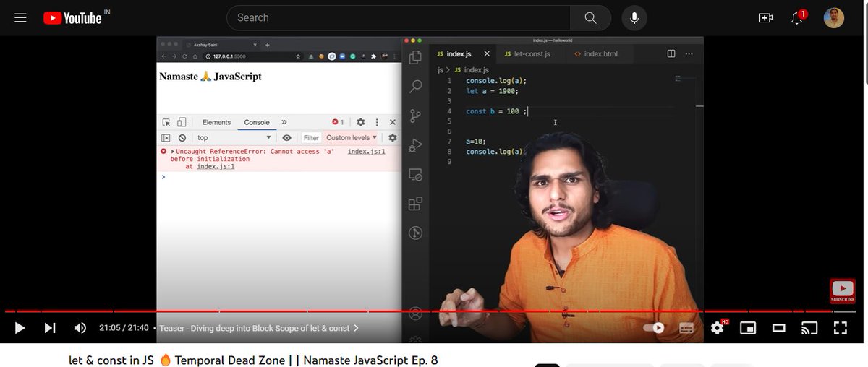Open VS Code editor More Actions

click(689, 54)
